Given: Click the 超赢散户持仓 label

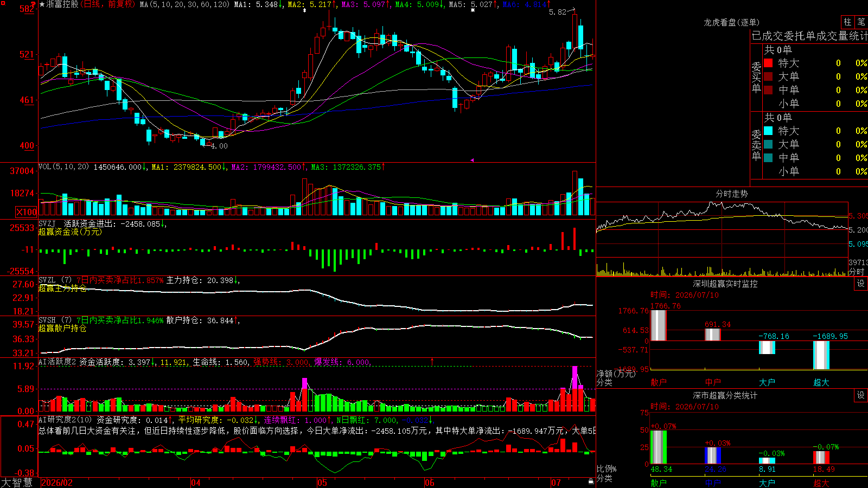Looking at the screenshot, I should [x=62, y=329].
